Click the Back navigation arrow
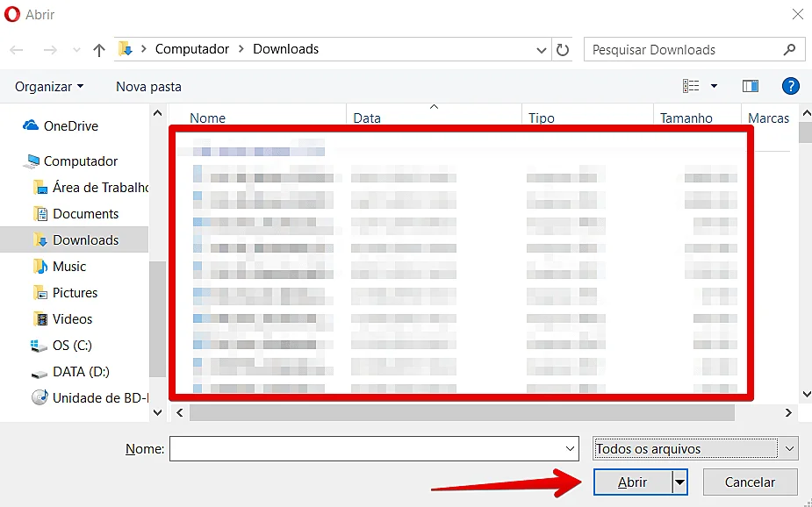Viewport: 812px width, 507px height. (x=17, y=50)
